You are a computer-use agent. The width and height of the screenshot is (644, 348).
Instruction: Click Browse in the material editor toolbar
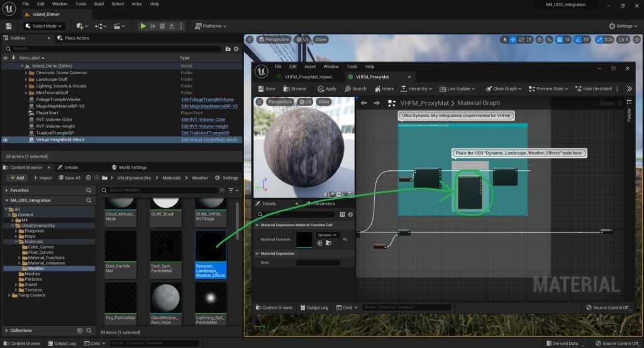(x=294, y=89)
